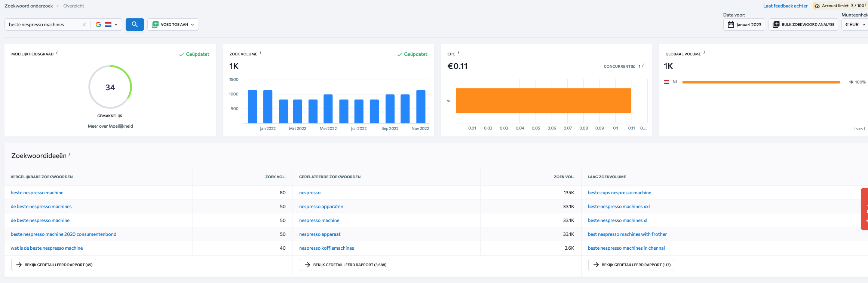Open the Voeg toe aan dropdown
Screen dimensions: 868x283
click(173, 24)
